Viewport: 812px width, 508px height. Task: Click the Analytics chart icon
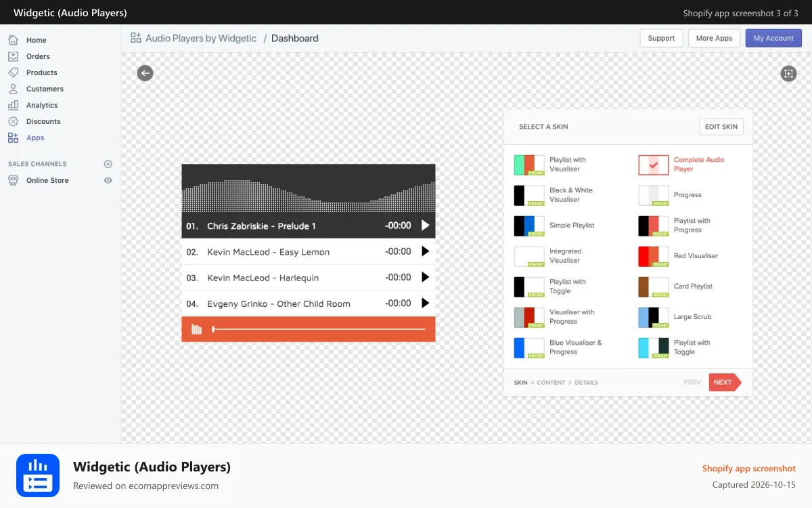pyautogui.click(x=13, y=105)
